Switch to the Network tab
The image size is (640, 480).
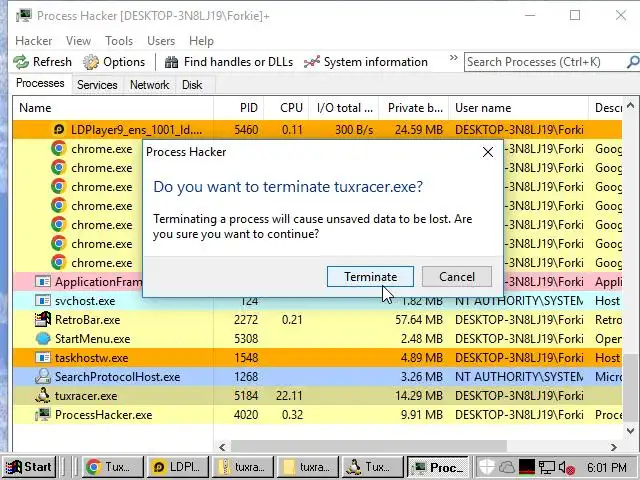tap(149, 84)
